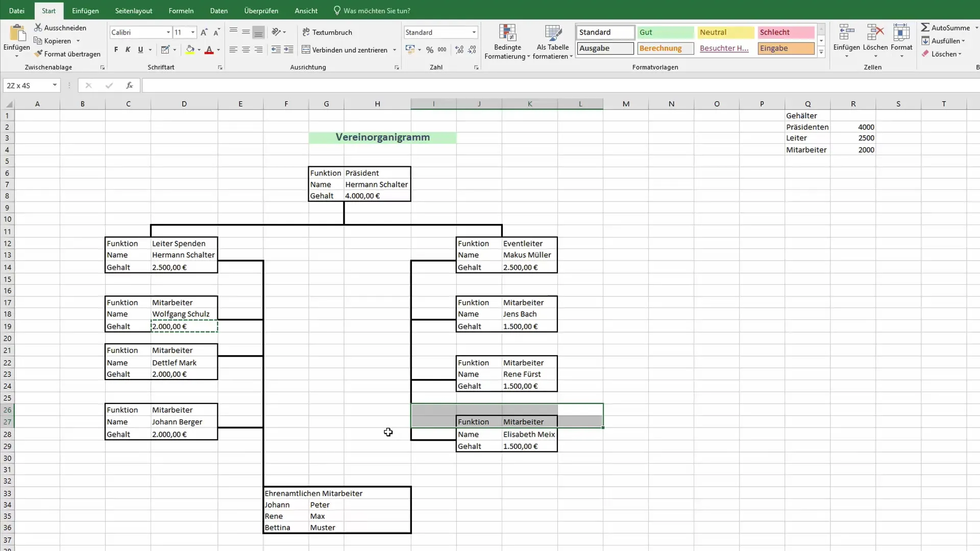Expand the cell styles gallery
This screenshot has height=551, width=980.
[x=821, y=52]
